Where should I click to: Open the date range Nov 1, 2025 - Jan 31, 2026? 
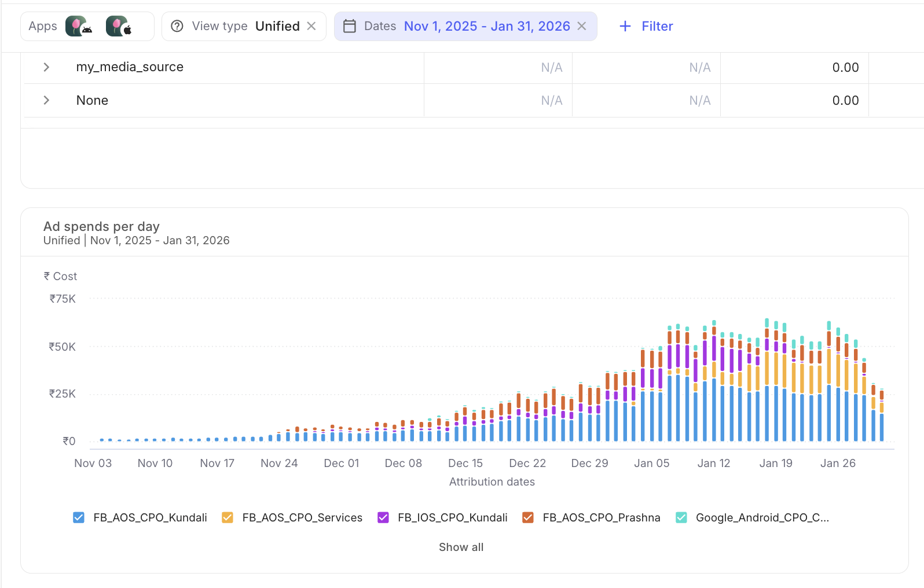[x=487, y=26]
